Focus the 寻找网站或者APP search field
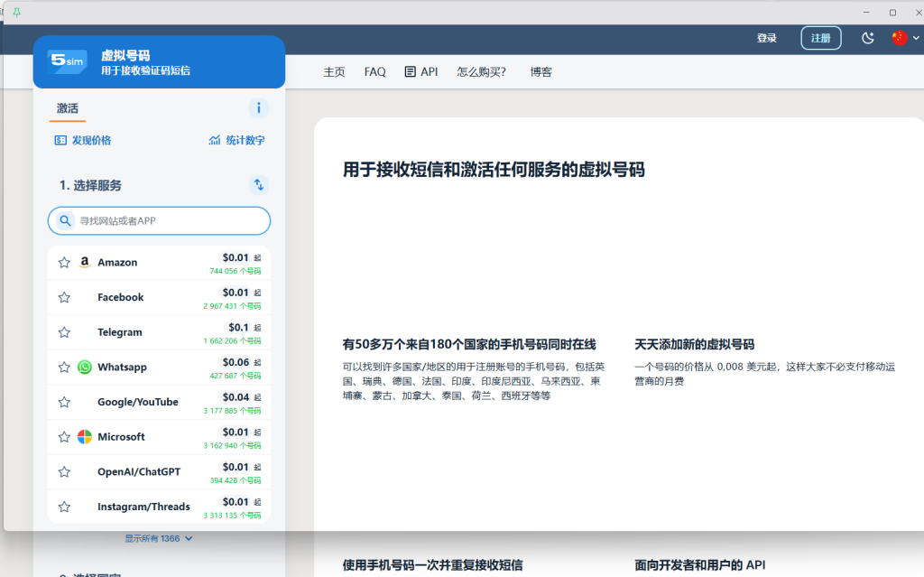Screen dimensions: 924x577 167,220
